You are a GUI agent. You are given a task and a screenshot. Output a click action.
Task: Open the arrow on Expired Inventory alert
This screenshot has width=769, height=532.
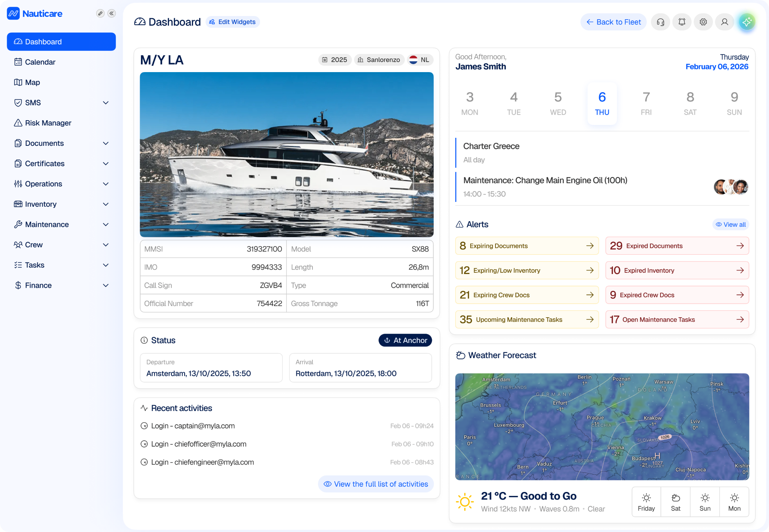coord(740,270)
